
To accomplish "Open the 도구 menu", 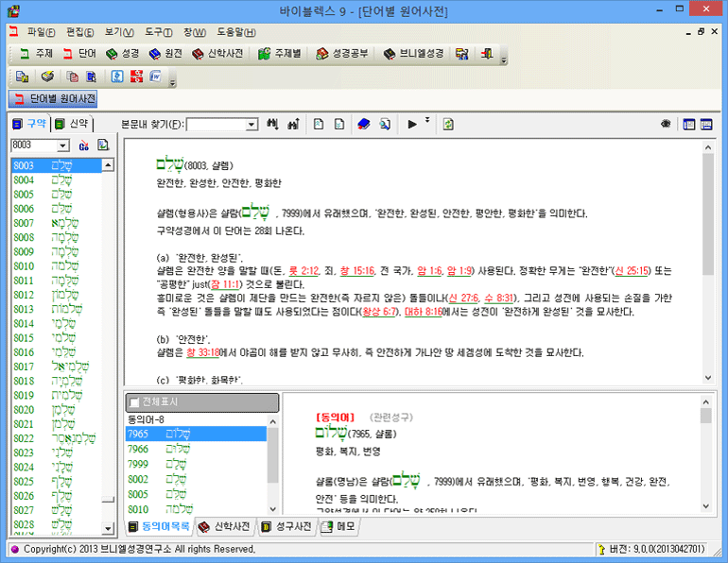I will 158,32.
